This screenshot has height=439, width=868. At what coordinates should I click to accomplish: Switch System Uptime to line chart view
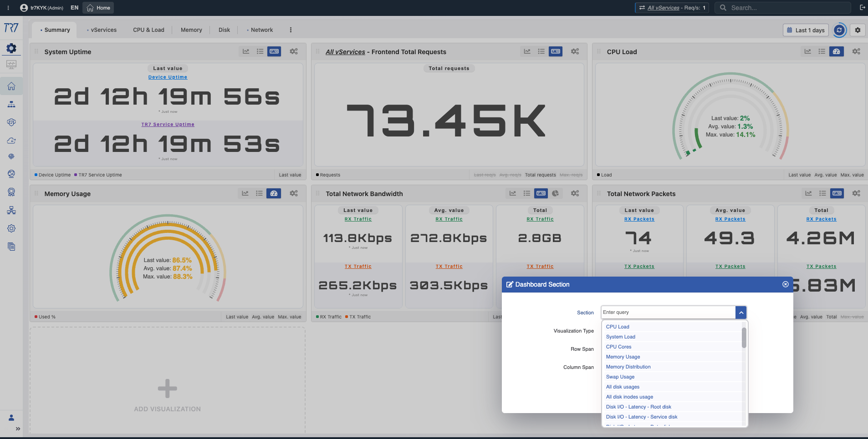(246, 51)
